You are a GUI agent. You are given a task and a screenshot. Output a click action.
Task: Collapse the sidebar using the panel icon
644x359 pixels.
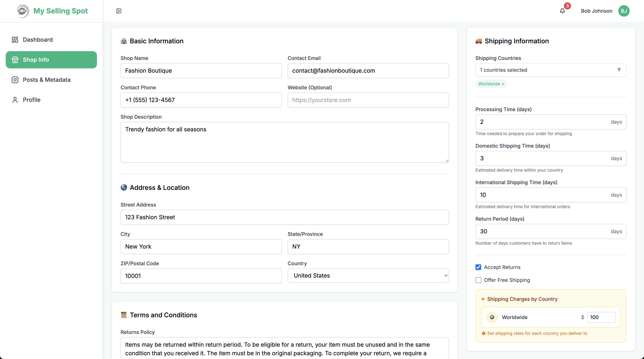pyautogui.click(x=118, y=11)
